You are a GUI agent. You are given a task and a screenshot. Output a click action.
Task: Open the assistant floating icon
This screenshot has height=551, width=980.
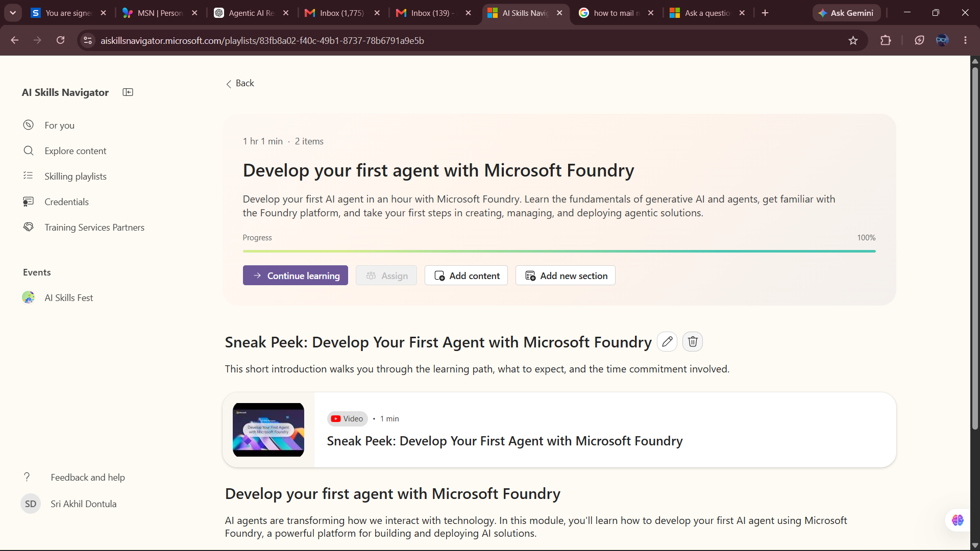pyautogui.click(x=958, y=520)
